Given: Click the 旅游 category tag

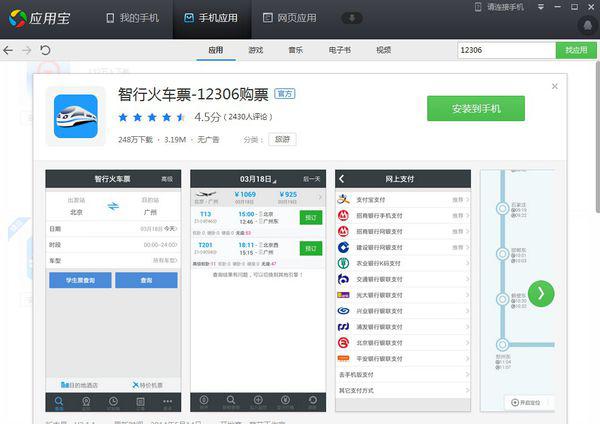Looking at the screenshot, I should coord(281,139).
